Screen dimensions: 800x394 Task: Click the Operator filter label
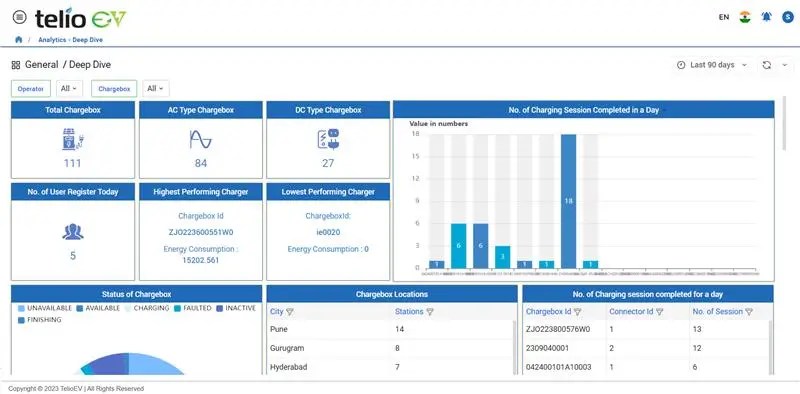(31, 89)
